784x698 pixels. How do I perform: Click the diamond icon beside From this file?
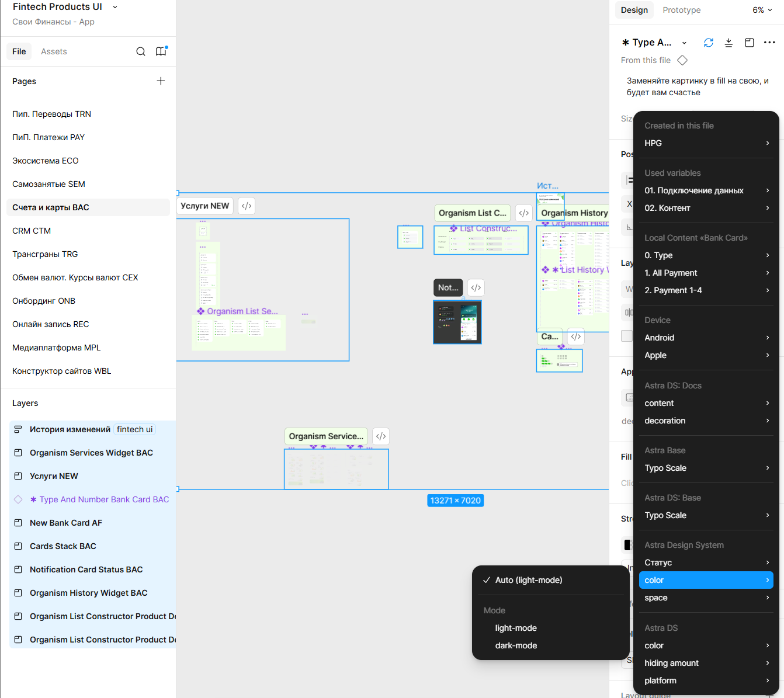pos(682,60)
